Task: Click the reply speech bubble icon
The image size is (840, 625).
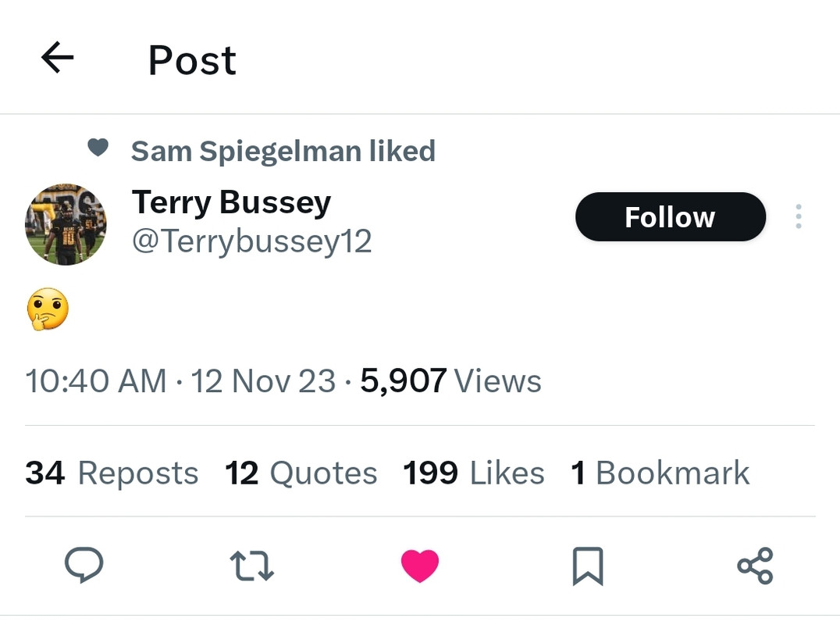Action: coord(84,565)
